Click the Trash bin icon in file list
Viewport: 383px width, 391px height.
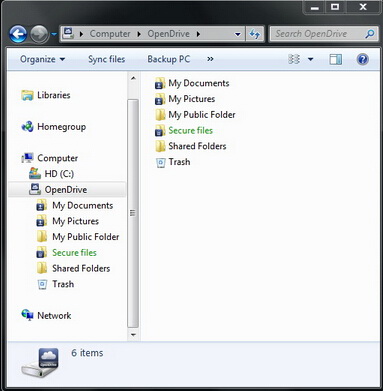pos(161,162)
